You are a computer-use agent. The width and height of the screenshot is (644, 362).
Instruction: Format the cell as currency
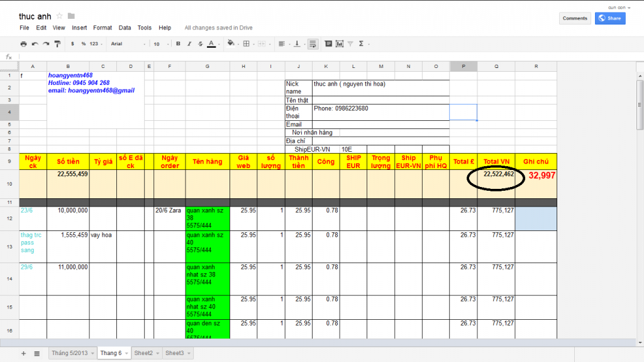click(x=73, y=44)
